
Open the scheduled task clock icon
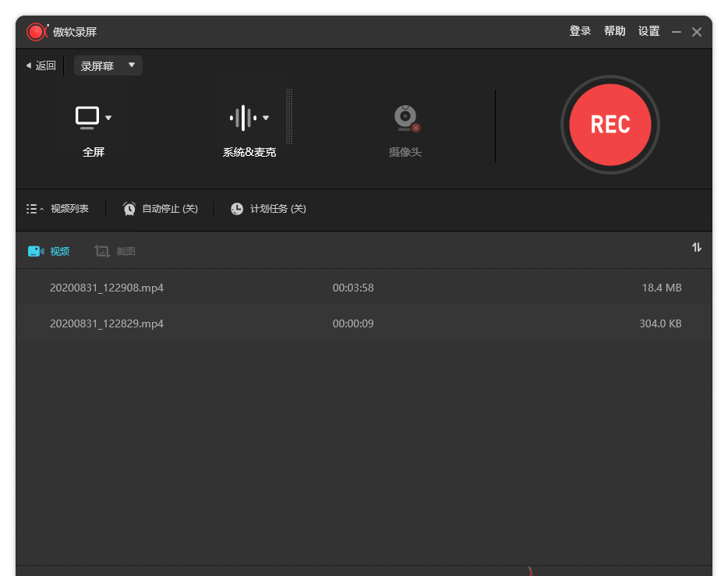[x=237, y=209]
